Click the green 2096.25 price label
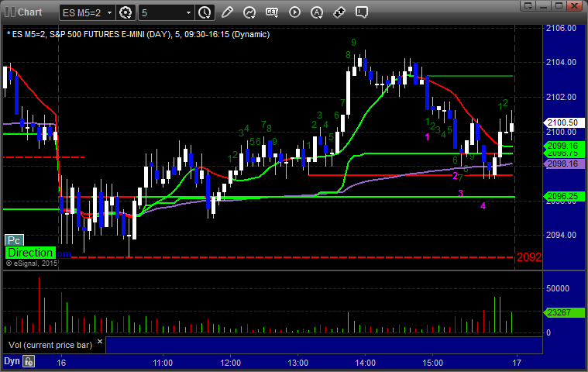This screenshot has width=588, height=372. point(564,196)
